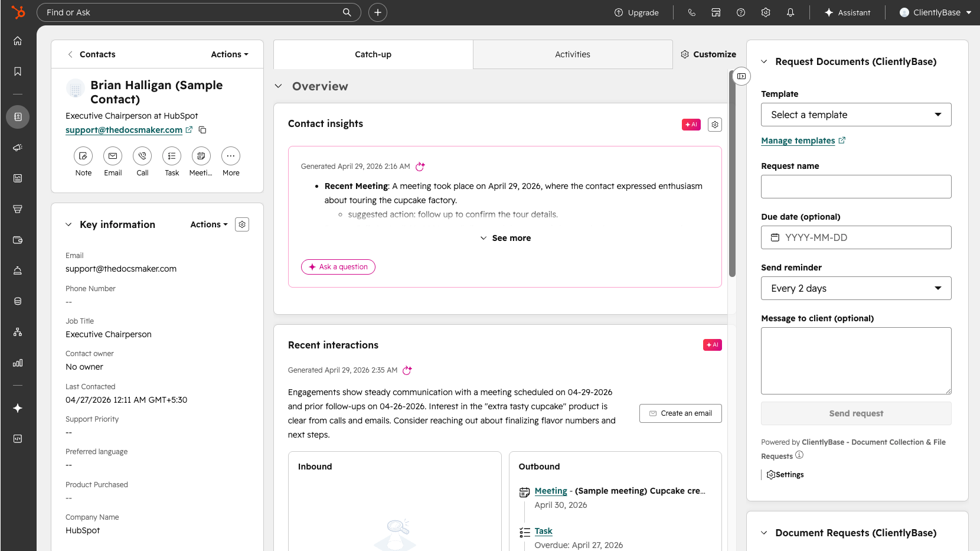Open the Notifications bell icon
This screenshot has height=551, width=980.
point(790,12)
